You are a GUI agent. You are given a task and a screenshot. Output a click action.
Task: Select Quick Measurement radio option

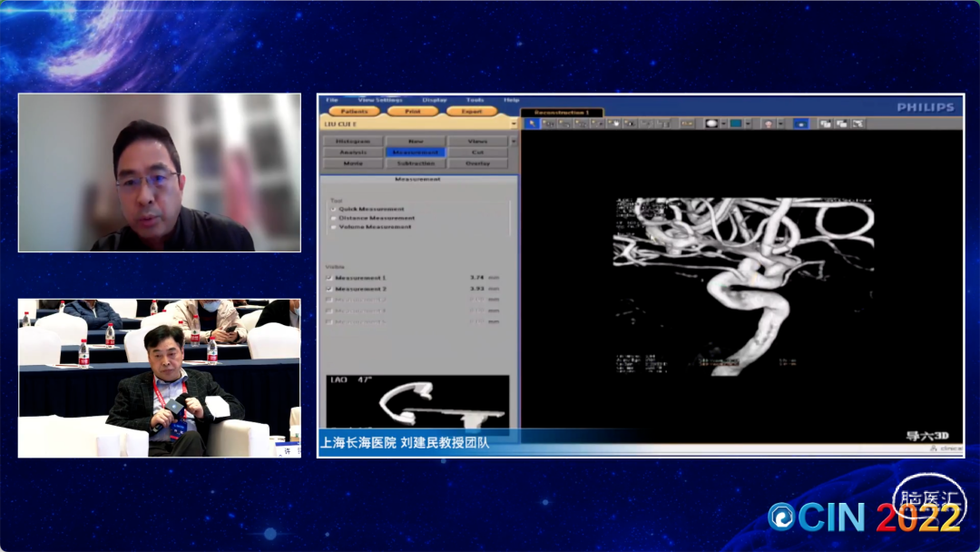tap(333, 210)
